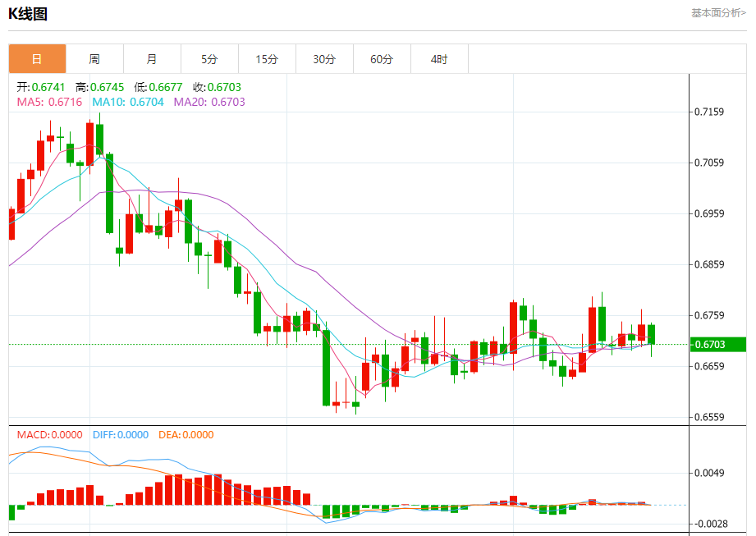Switch to the 月 monthly tab
Viewport: 756px width, 536px height.
(x=152, y=59)
